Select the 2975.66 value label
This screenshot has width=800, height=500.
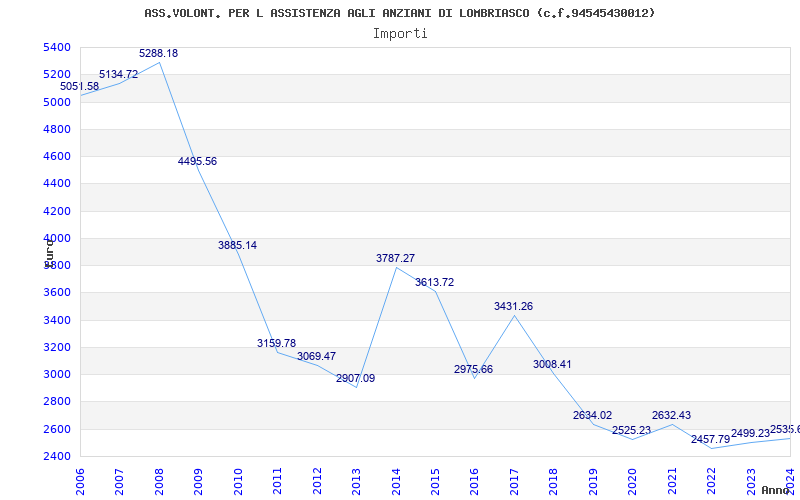(473, 369)
